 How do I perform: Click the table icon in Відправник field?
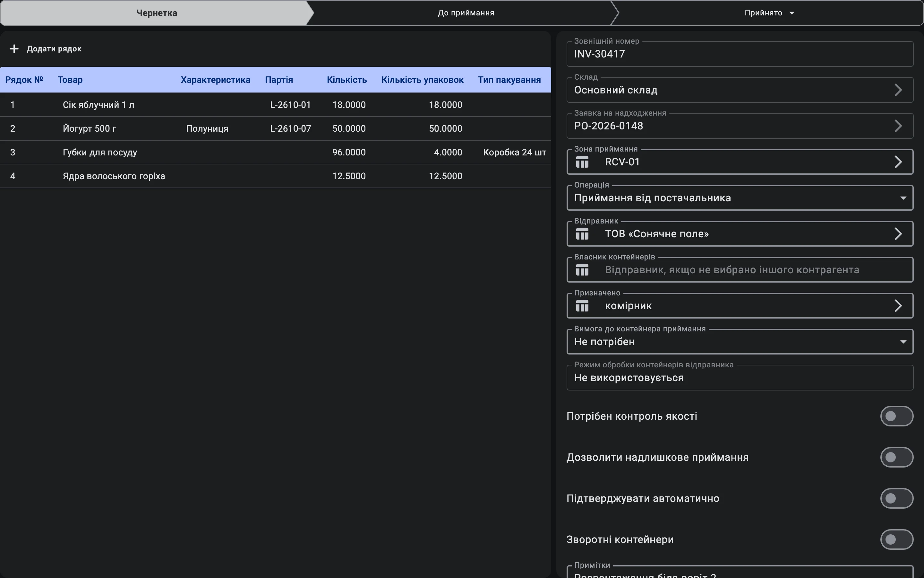[x=582, y=234]
